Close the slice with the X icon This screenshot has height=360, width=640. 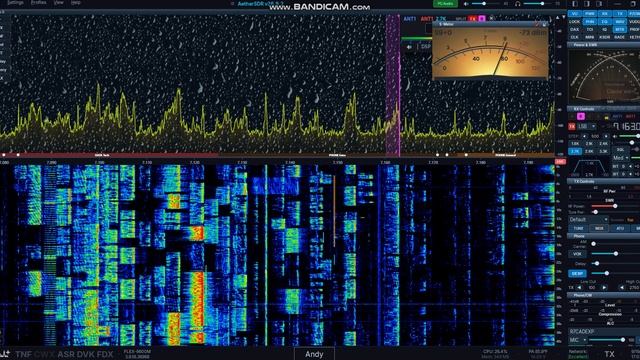tap(491, 18)
